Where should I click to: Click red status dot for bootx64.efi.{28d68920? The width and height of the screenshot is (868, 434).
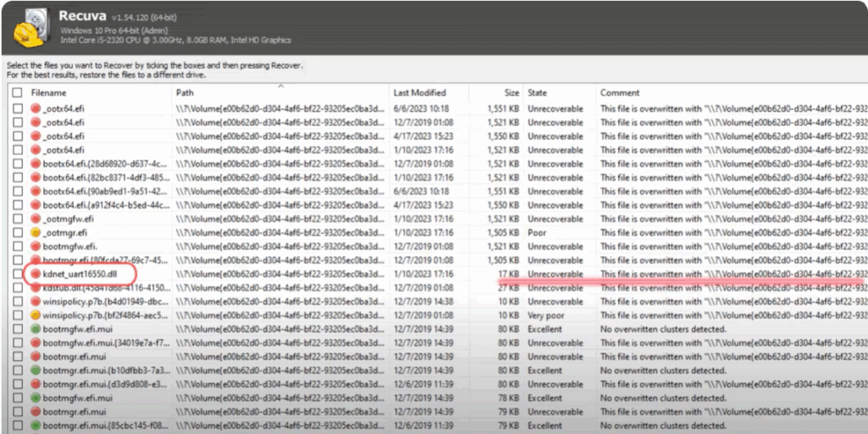[36, 164]
